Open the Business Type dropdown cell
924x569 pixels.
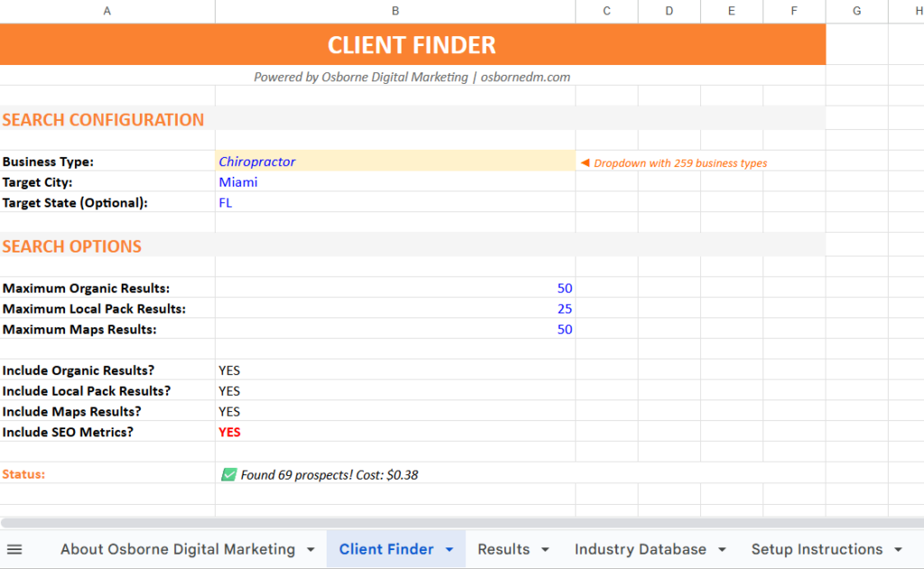coord(394,161)
